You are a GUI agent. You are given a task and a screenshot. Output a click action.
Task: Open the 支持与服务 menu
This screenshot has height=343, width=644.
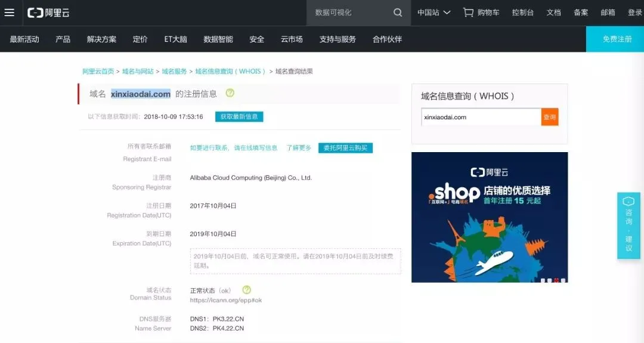338,39
